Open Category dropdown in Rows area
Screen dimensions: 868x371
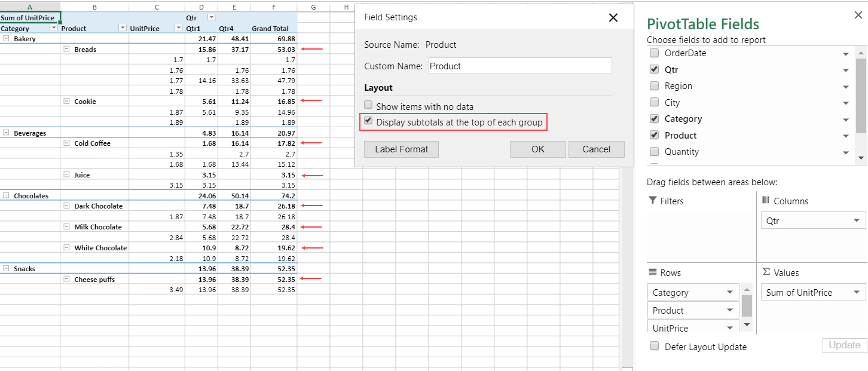[x=730, y=293]
